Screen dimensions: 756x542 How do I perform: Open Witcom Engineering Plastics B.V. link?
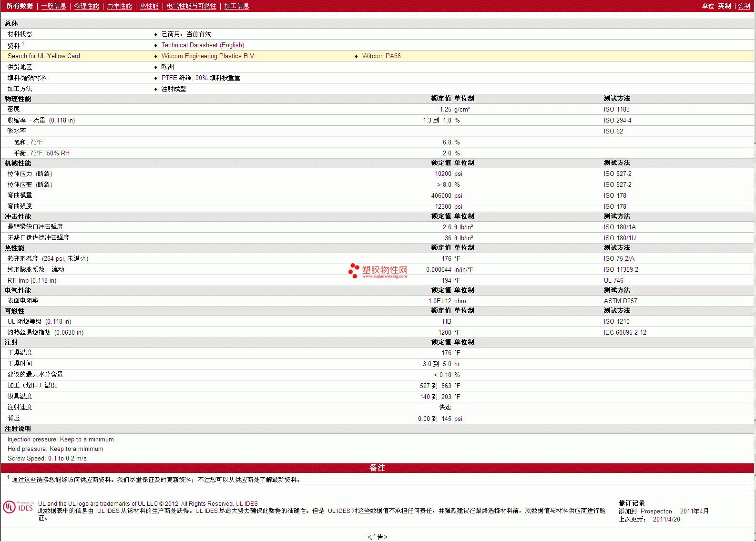coord(208,56)
